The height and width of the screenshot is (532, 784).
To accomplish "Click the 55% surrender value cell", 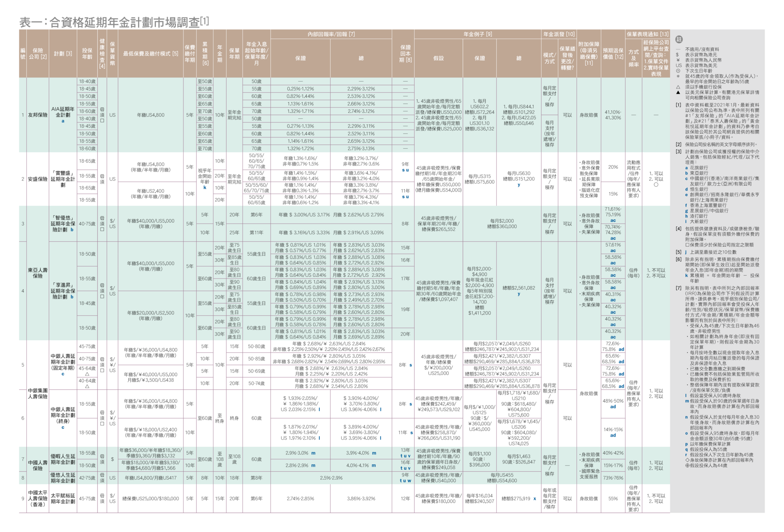I will click(x=613, y=498).
